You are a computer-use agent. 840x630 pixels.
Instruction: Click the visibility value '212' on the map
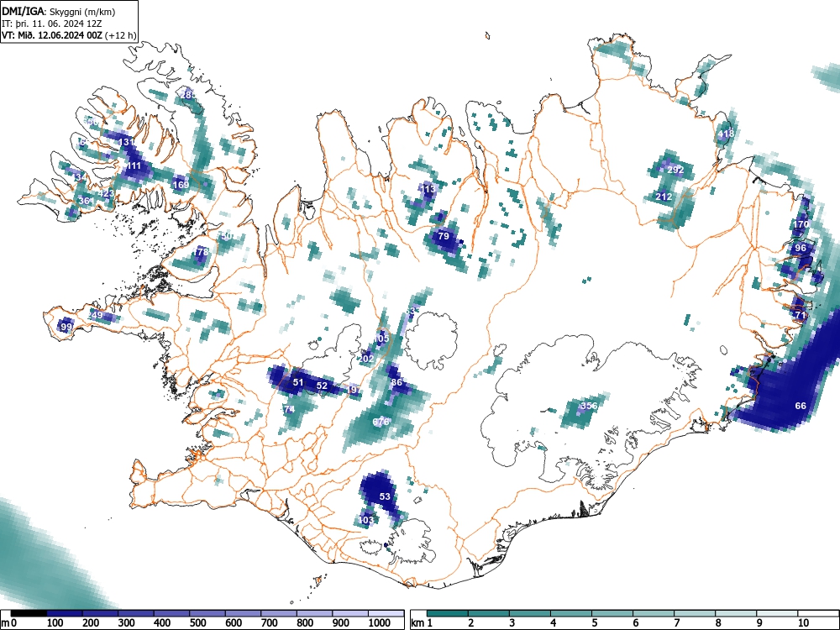tap(664, 197)
